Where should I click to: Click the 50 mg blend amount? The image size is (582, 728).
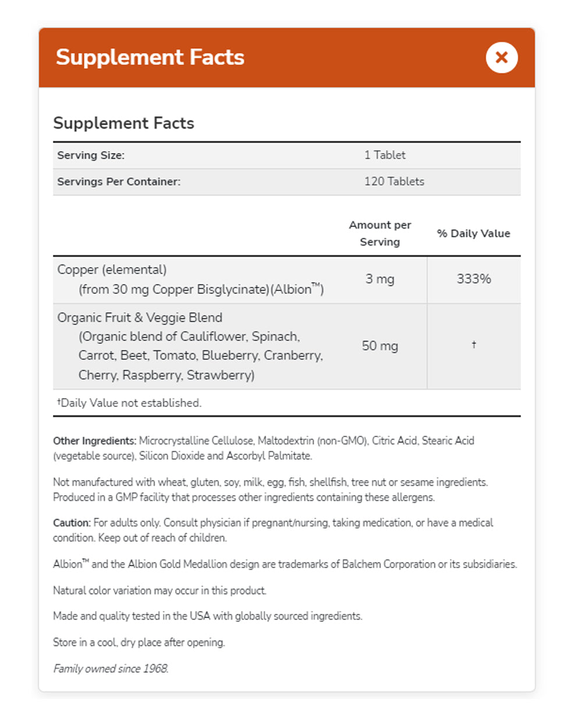tap(380, 346)
